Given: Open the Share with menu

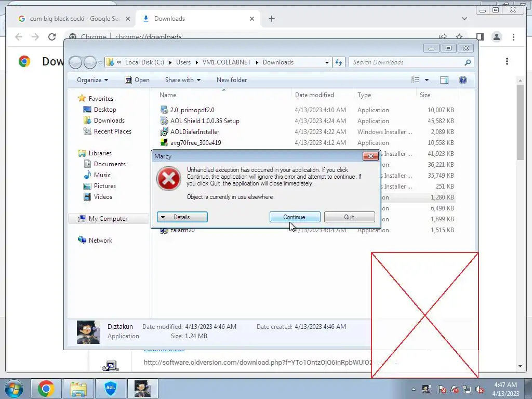Looking at the screenshot, I should [182, 80].
